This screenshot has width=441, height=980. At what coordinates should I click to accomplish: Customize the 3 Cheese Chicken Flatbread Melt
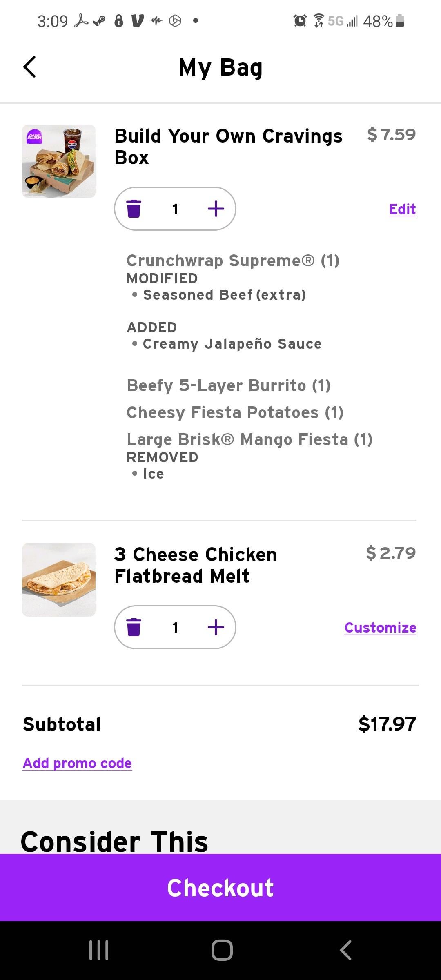(380, 628)
